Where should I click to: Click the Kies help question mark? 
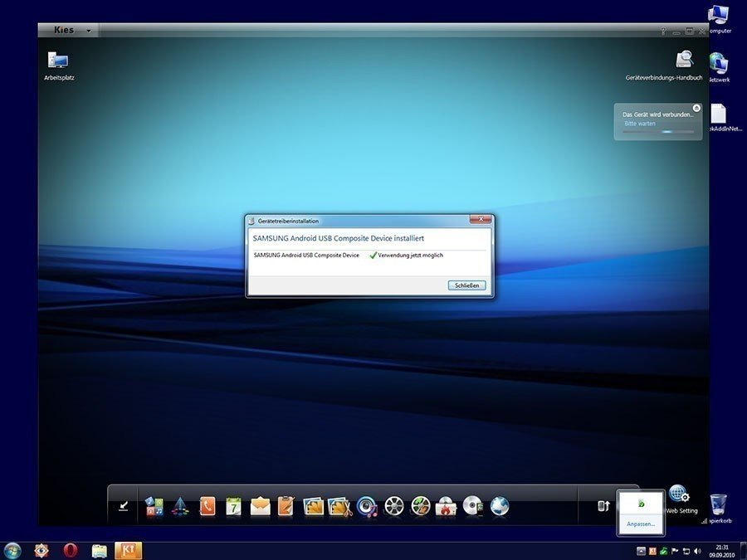[663, 31]
